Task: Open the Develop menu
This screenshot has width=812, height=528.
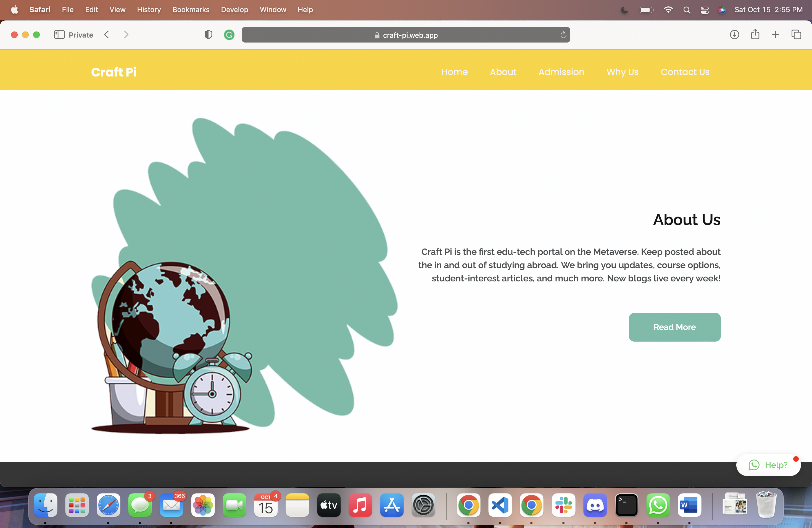Action: (234, 10)
